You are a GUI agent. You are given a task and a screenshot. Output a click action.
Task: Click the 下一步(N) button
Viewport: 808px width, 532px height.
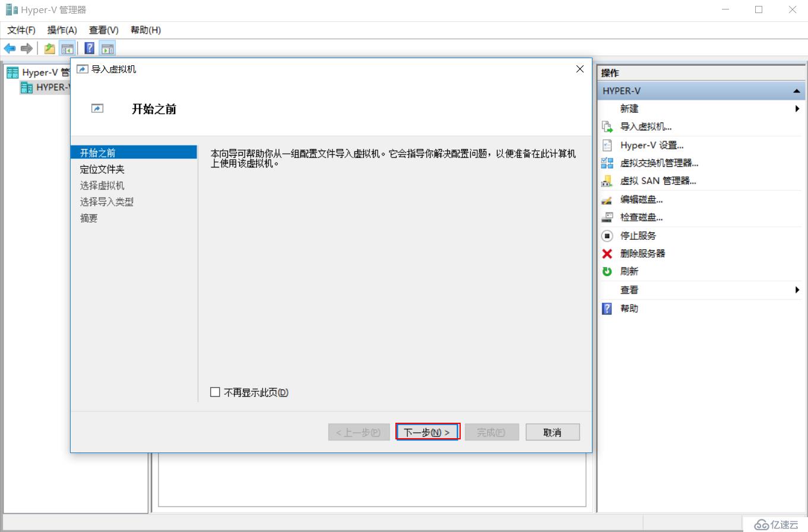tap(427, 432)
